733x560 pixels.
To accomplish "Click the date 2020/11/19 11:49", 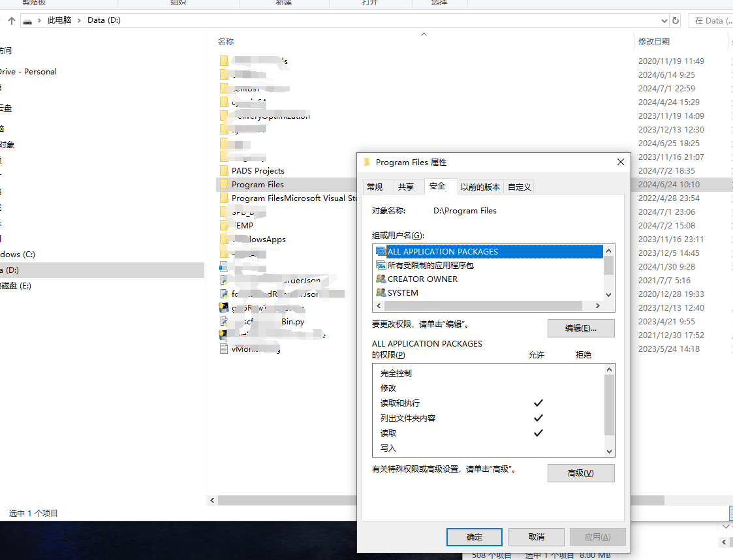I will pyautogui.click(x=671, y=61).
